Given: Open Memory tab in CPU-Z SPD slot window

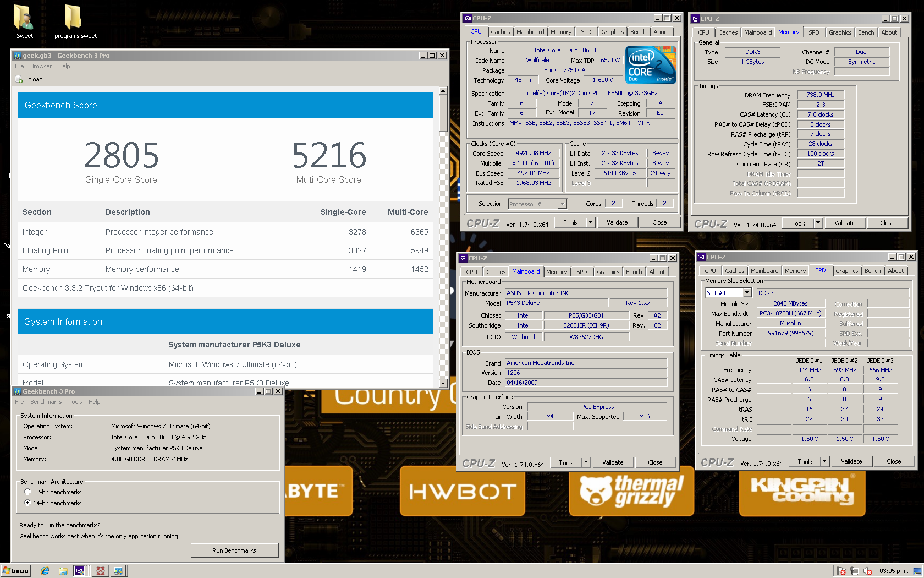Looking at the screenshot, I should pos(795,271).
